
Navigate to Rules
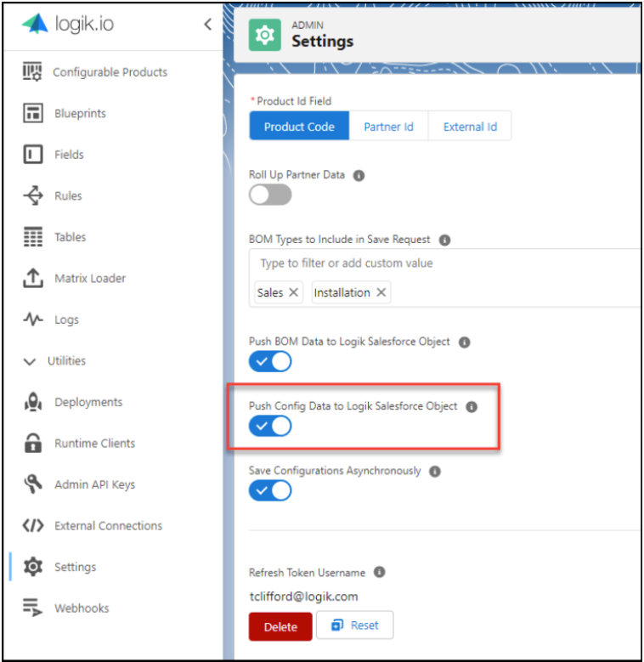click(x=68, y=196)
